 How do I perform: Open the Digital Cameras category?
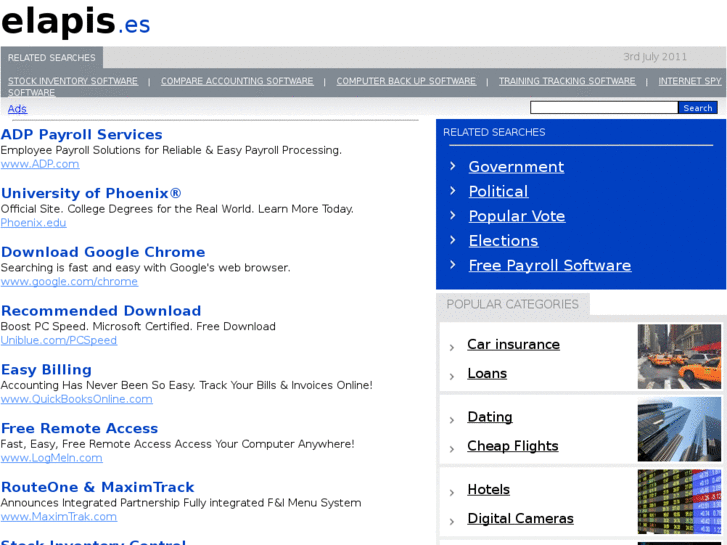520,519
